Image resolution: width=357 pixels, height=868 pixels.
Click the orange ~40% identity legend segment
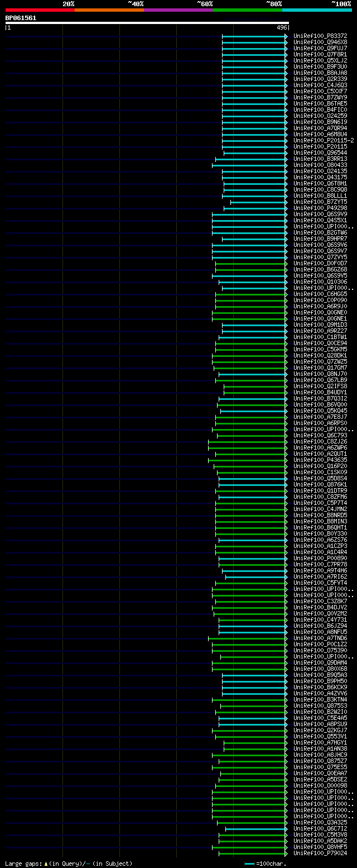coord(109,10)
